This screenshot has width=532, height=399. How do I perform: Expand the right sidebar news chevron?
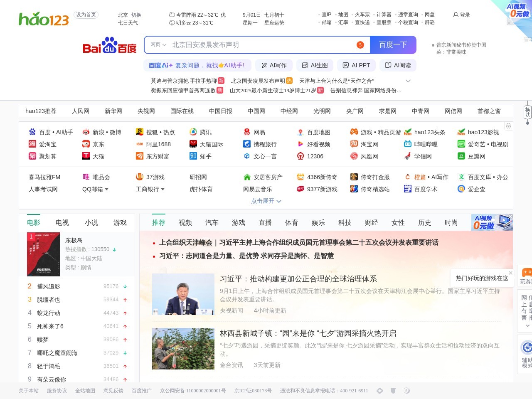(528, 325)
